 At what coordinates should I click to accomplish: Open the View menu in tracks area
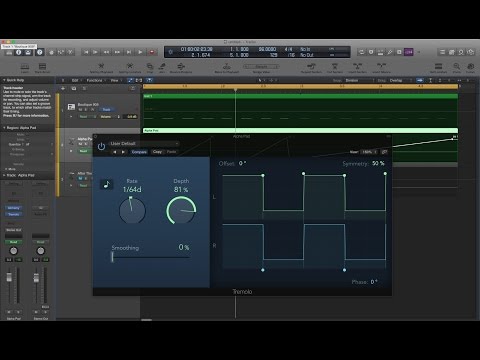[116, 80]
